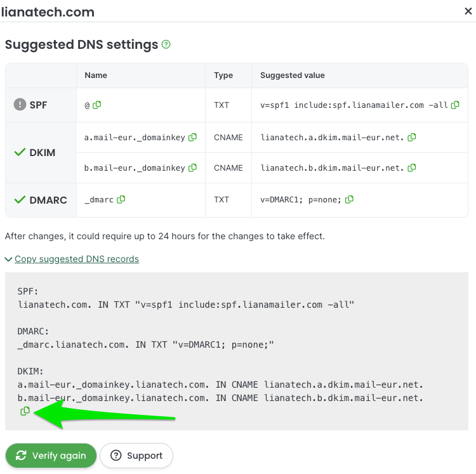Select the v=DMARC1; p=none; table value

pos(301,200)
